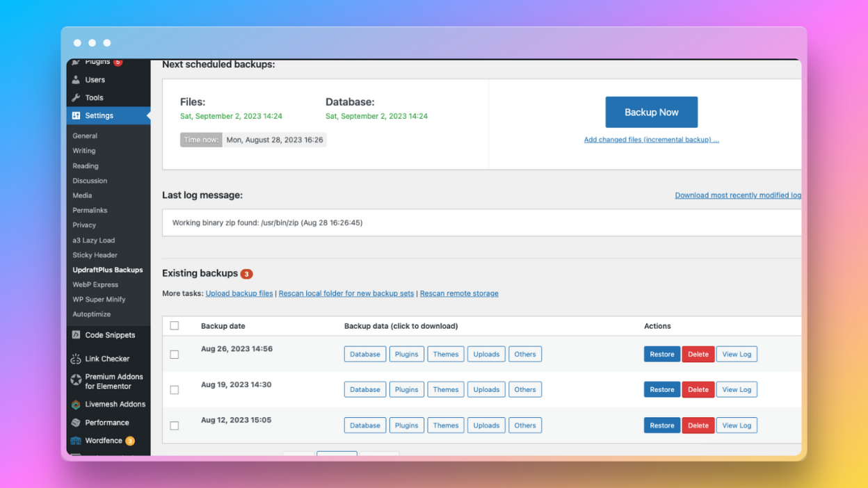Select the Plugins menu icon
The height and width of the screenshot is (488, 868).
click(x=77, y=61)
